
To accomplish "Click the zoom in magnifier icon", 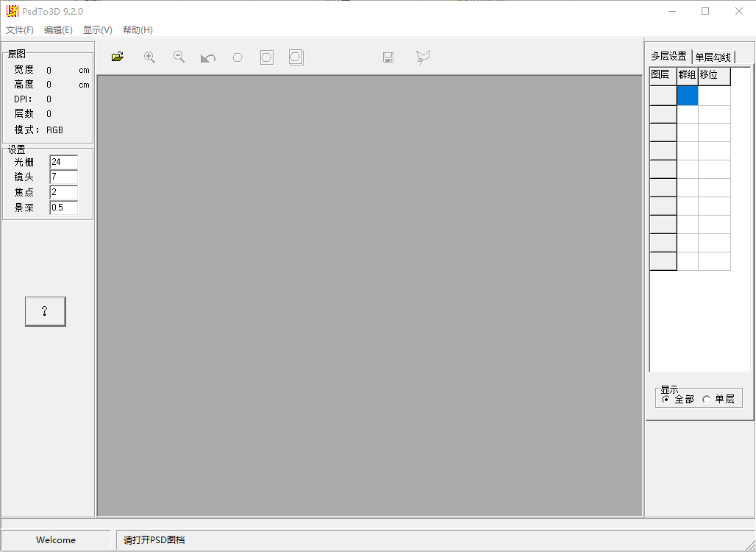I will (x=149, y=57).
